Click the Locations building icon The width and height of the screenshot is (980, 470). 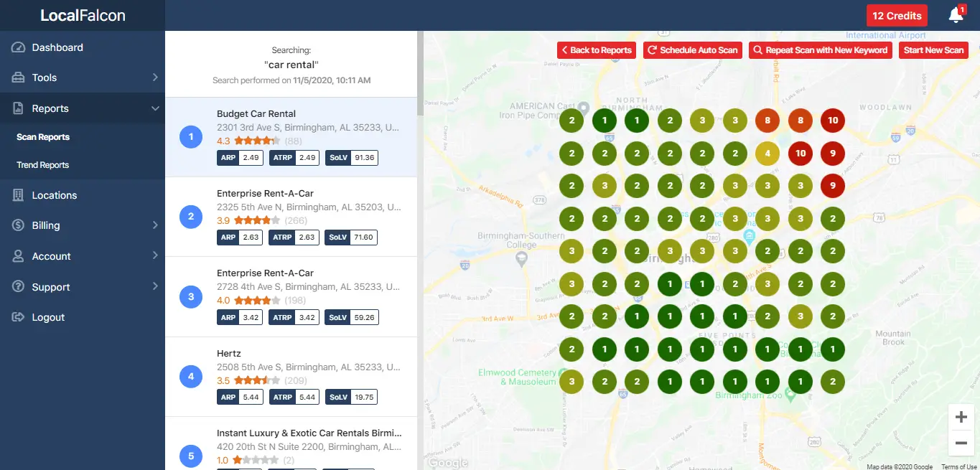pos(19,195)
